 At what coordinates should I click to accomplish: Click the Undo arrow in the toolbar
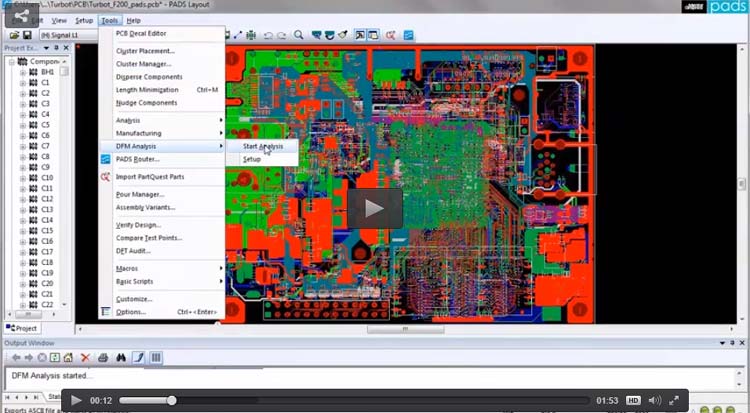click(x=268, y=35)
